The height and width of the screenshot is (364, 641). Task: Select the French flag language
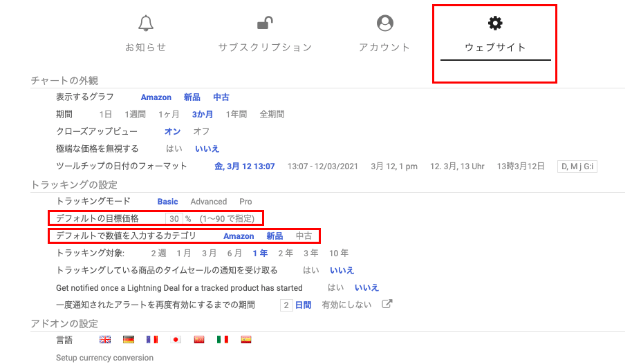152,340
